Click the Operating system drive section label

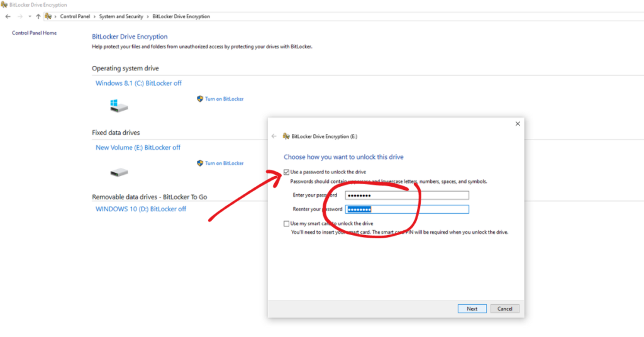125,68
